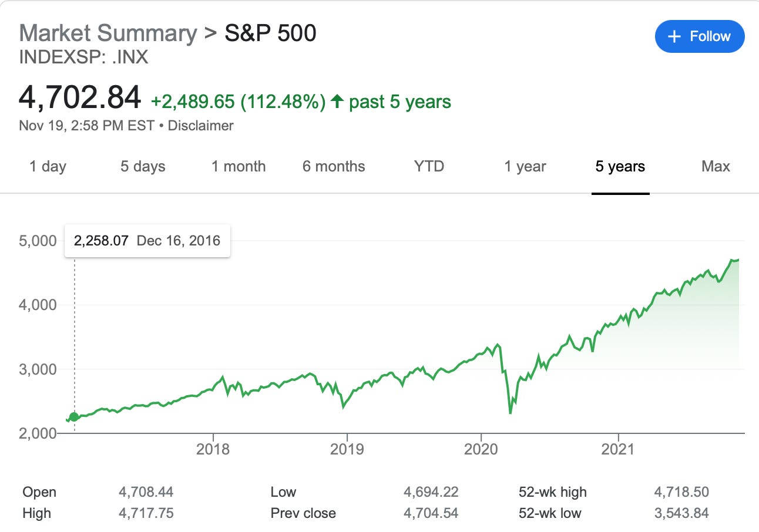The height and width of the screenshot is (532, 759).
Task: Switch to the 5 days chart view
Action: pyautogui.click(x=142, y=166)
